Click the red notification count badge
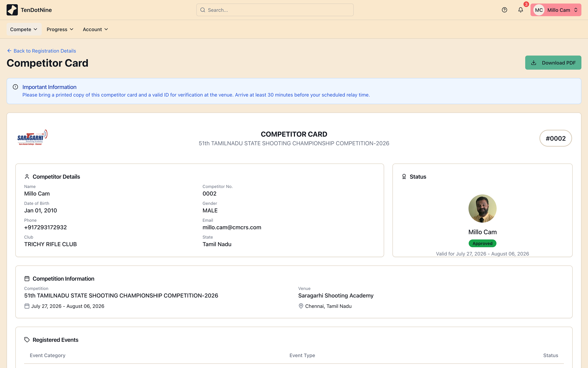 (x=526, y=4)
